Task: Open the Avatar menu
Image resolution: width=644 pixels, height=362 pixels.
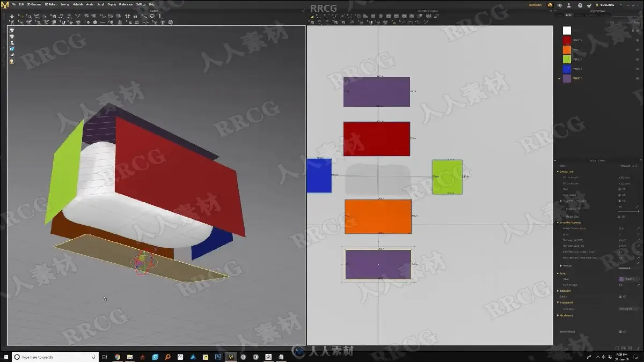Action: pos(90,4)
